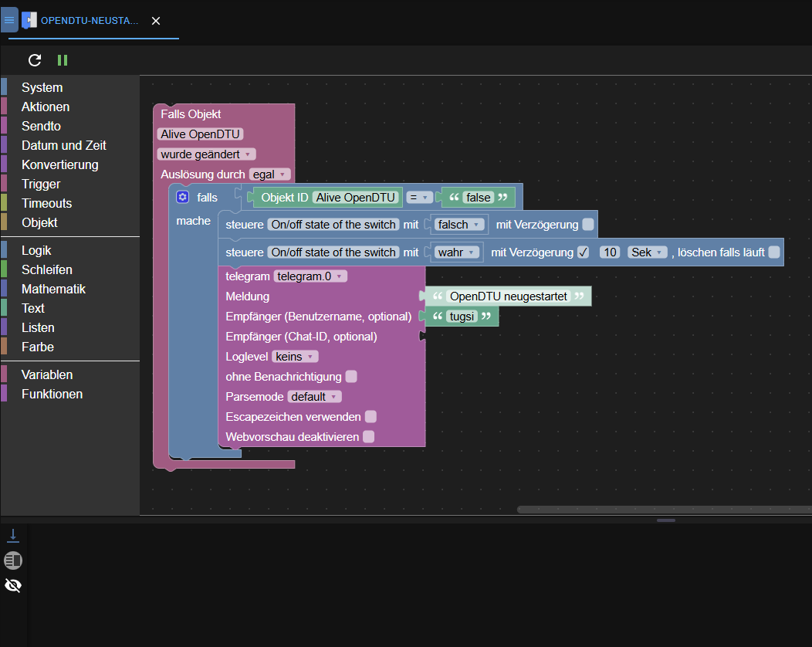Screen dimensions: 812x647
Task: Click the 'OpenDTU neugestartet' text field
Action: pos(508,296)
